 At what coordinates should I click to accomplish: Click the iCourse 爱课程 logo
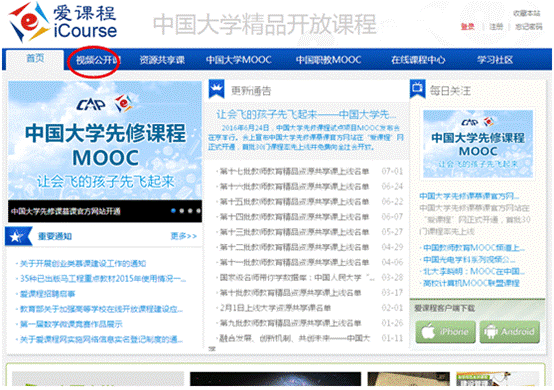63,22
